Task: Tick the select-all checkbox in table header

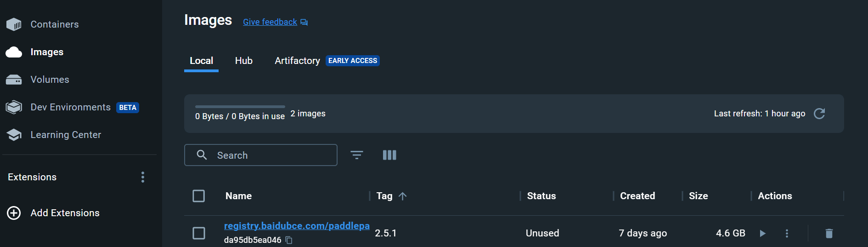Action: 199,196
